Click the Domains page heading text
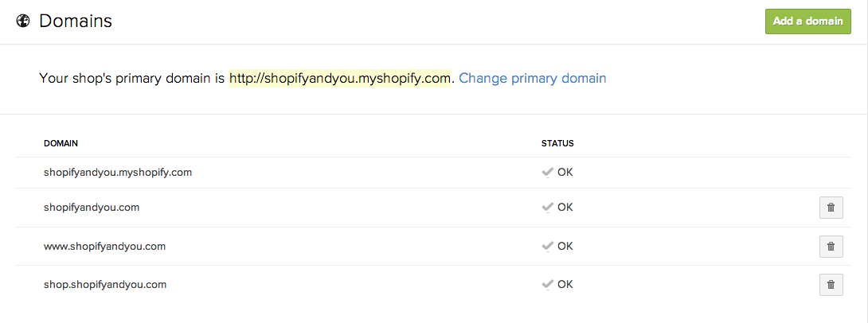868x323 pixels. click(x=76, y=21)
